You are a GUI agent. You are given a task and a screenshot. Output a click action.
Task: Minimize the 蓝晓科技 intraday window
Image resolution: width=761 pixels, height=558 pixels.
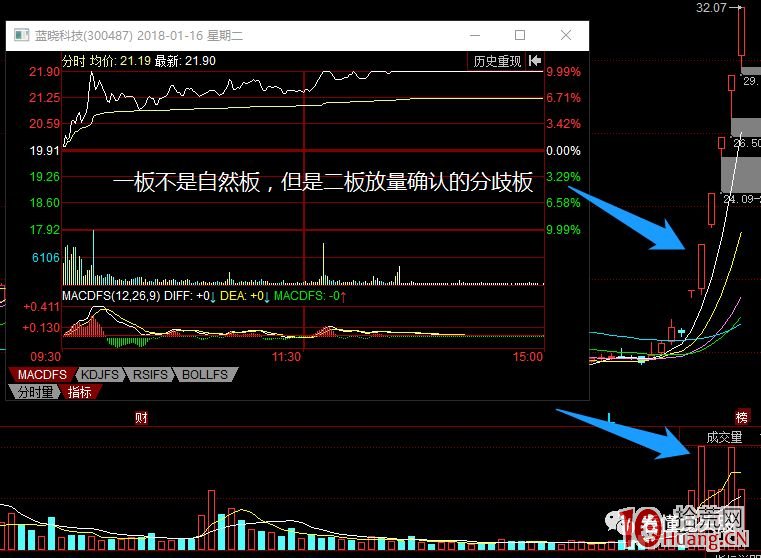475,35
